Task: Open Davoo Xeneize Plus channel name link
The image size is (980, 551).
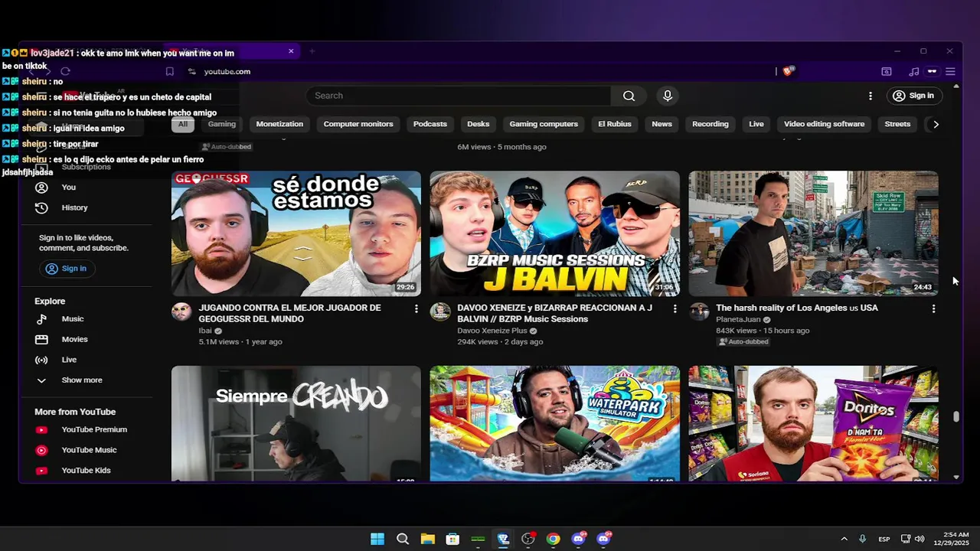Action: pyautogui.click(x=492, y=331)
